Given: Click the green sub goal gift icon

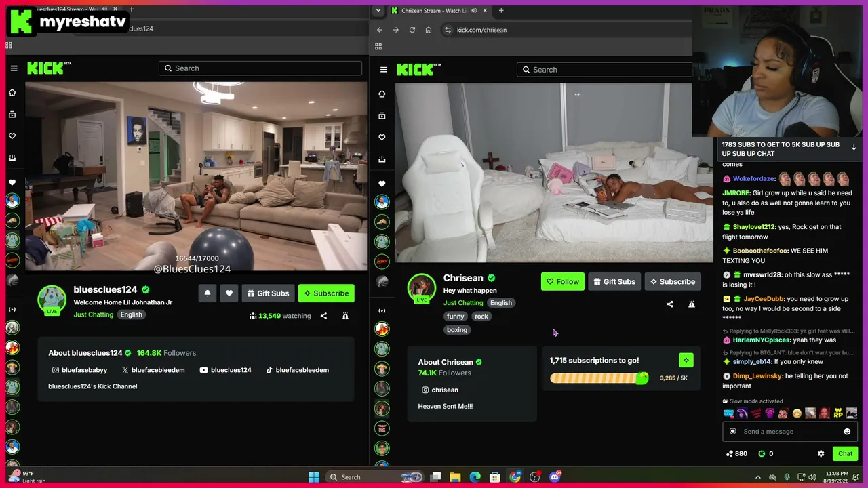Looking at the screenshot, I should coord(686,361).
